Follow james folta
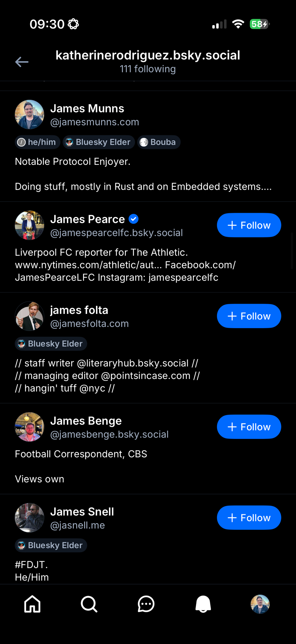296x644 pixels. pos(249,316)
